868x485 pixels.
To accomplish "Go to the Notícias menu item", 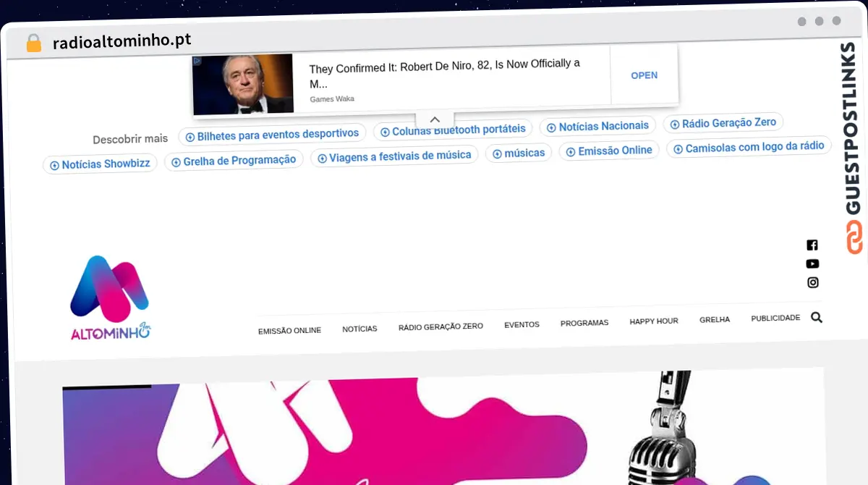I will coord(359,329).
